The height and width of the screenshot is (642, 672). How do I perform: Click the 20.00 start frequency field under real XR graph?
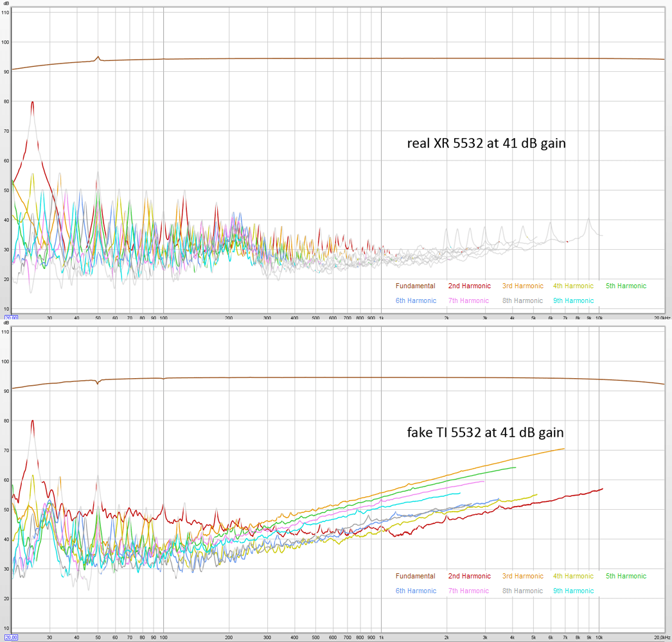[11, 318]
